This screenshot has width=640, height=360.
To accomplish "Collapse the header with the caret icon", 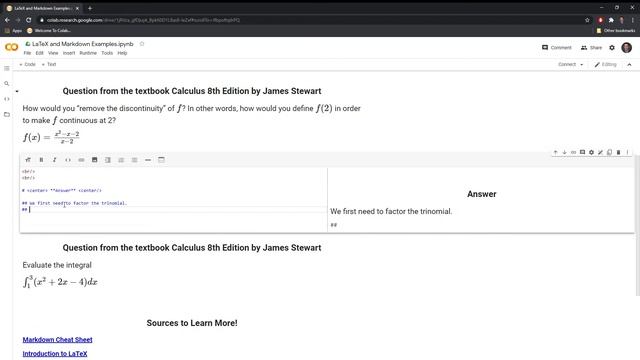I will click(629, 64).
